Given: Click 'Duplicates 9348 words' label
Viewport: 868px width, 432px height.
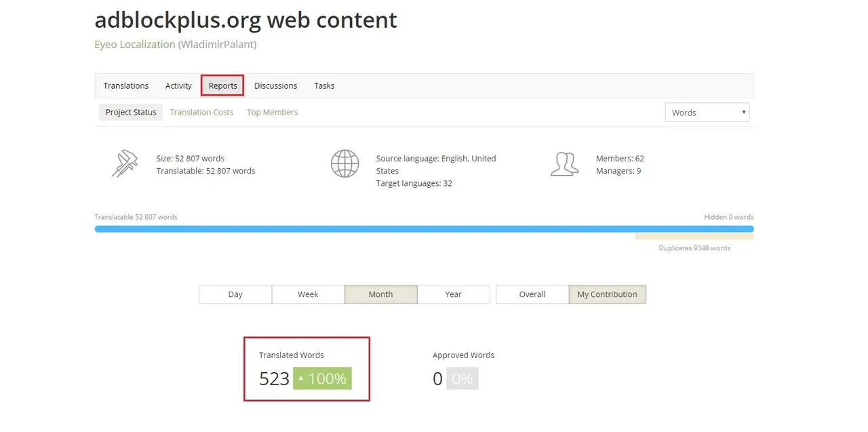Looking at the screenshot, I should tap(694, 248).
